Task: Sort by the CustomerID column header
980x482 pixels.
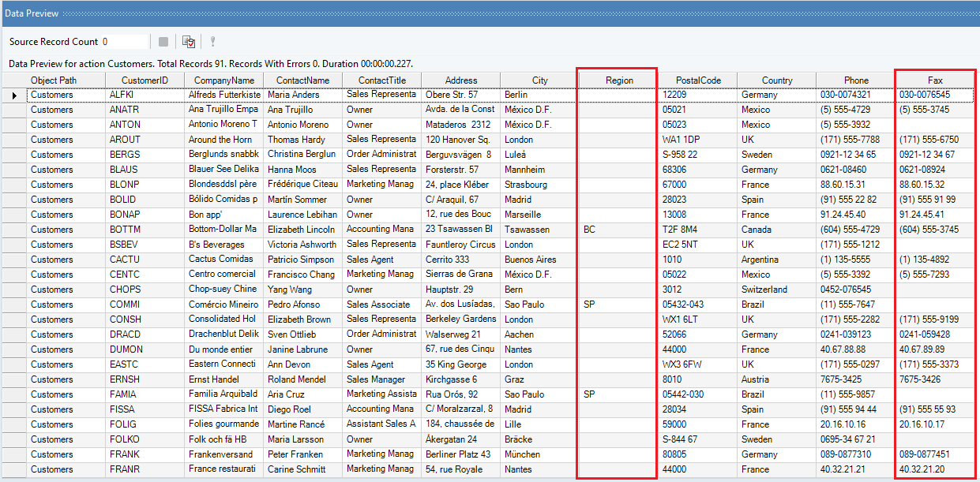Action: 145,80
